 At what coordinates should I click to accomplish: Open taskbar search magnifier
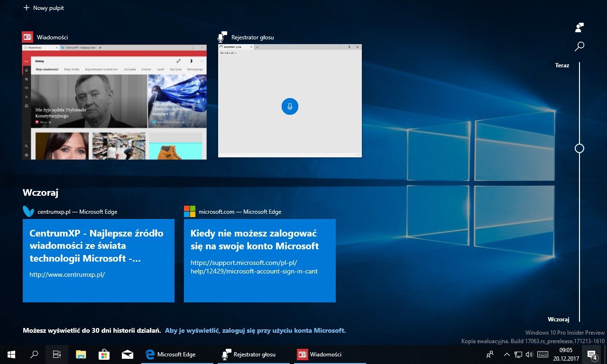pos(34,355)
